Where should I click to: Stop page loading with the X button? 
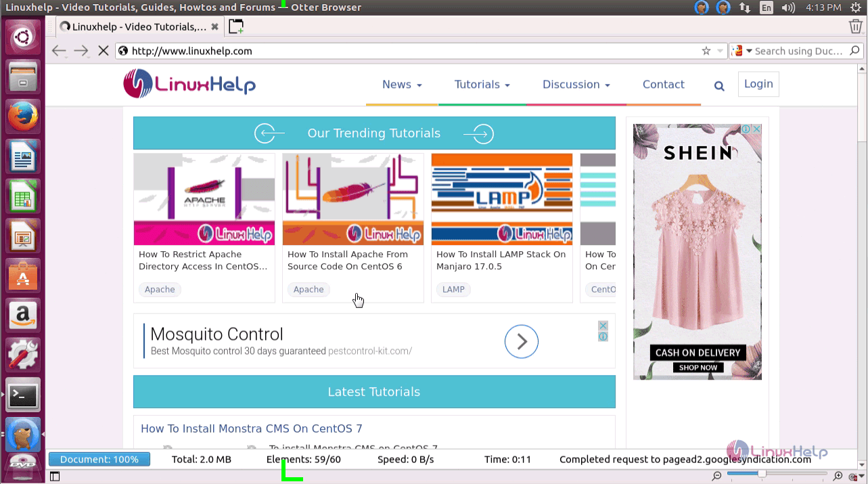[103, 51]
